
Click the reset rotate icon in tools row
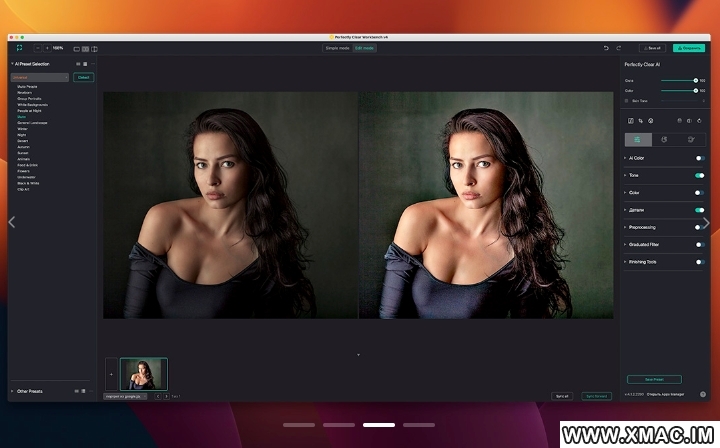point(699,121)
